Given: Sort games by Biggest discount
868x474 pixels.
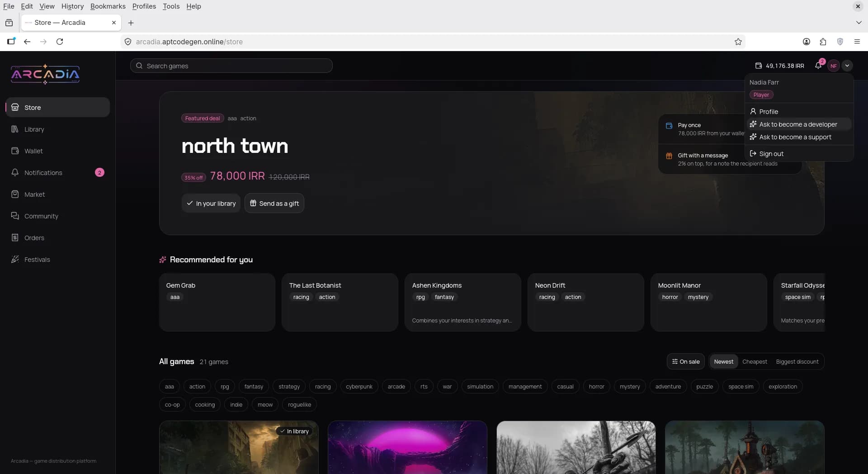Looking at the screenshot, I should (797, 362).
